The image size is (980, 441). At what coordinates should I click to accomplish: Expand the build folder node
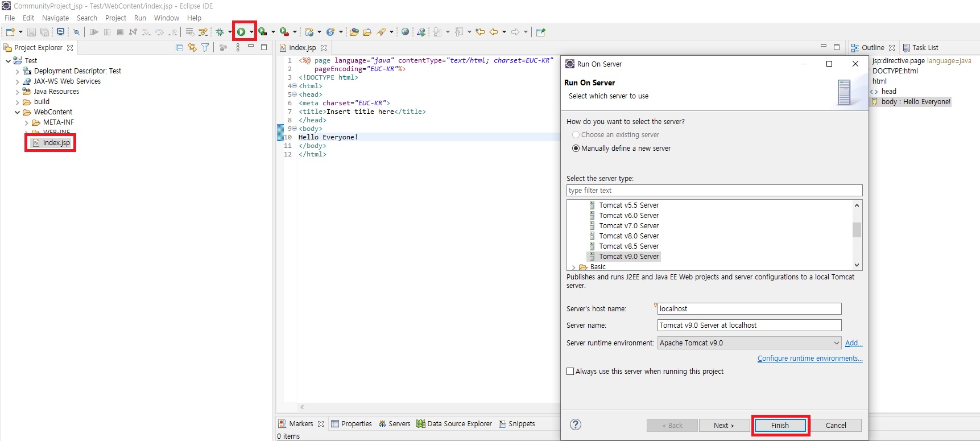tap(17, 102)
